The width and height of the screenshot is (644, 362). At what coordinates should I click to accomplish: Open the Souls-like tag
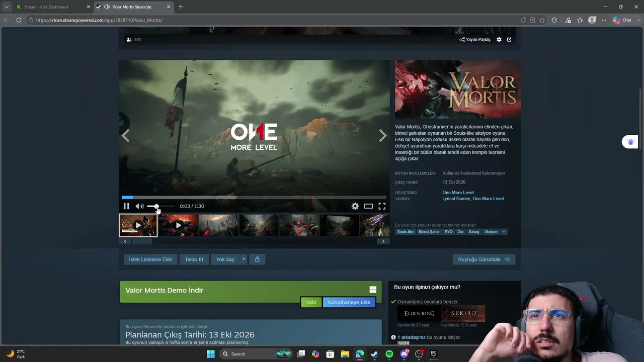(x=405, y=232)
